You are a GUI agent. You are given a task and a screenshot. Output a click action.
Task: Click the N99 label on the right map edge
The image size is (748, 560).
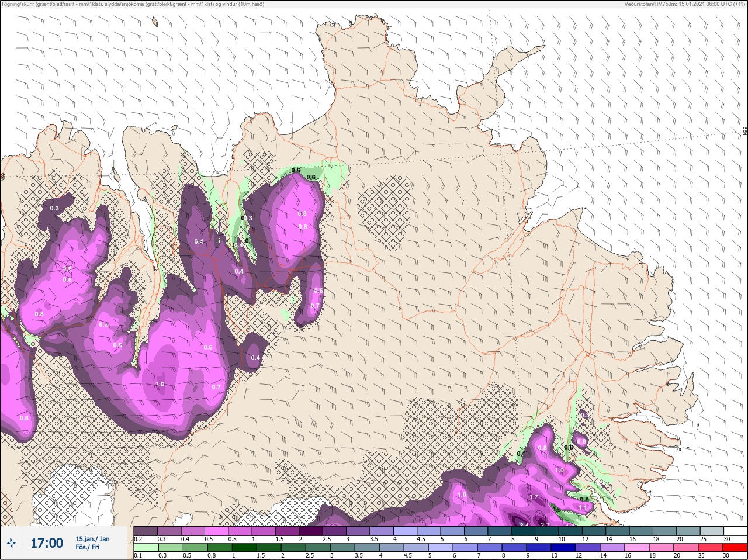click(745, 132)
